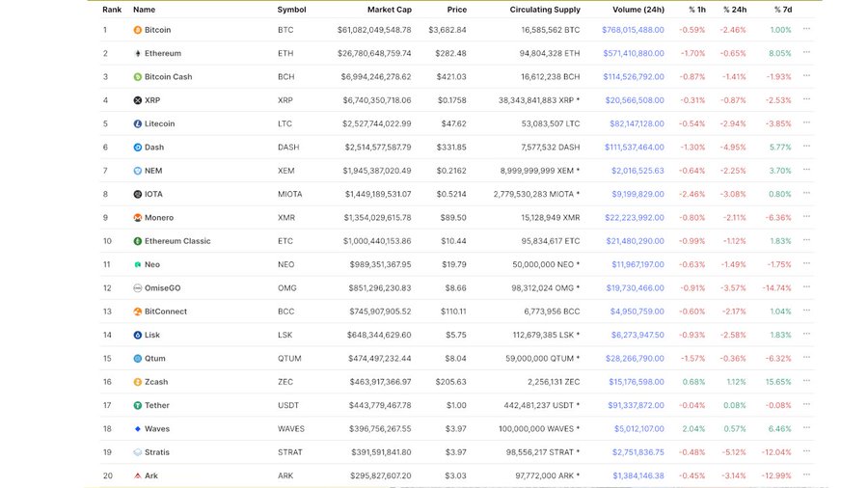Viewport: 868px width, 488px height.
Task: Open Ethereum volume link $571,410,880.00
Action: point(634,53)
